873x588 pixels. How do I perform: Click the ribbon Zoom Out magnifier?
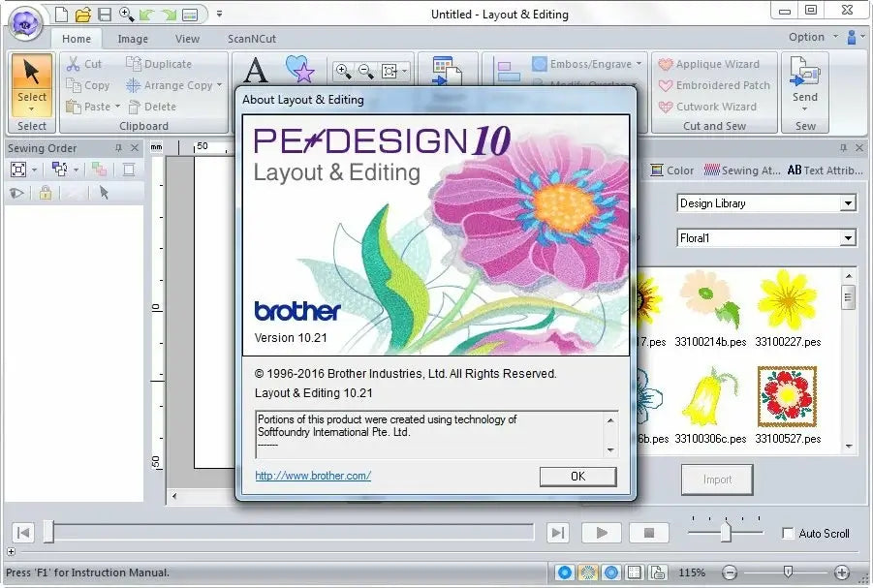click(x=366, y=71)
